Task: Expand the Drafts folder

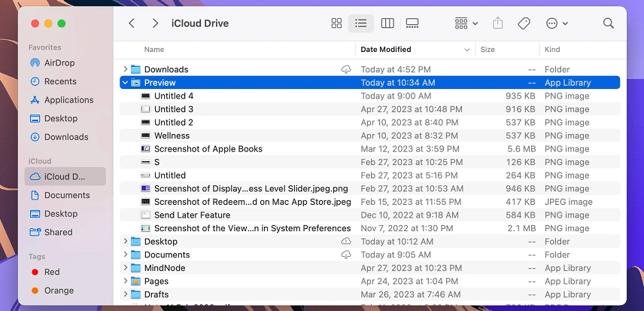Action: tap(126, 294)
